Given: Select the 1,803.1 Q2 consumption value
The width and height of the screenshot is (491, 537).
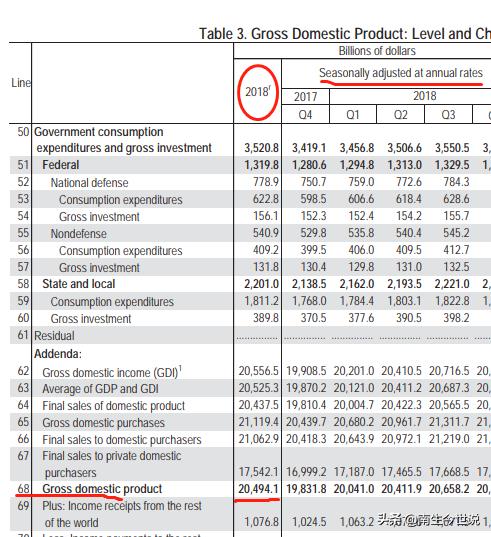Looking at the screenshot, I should 404,301.
